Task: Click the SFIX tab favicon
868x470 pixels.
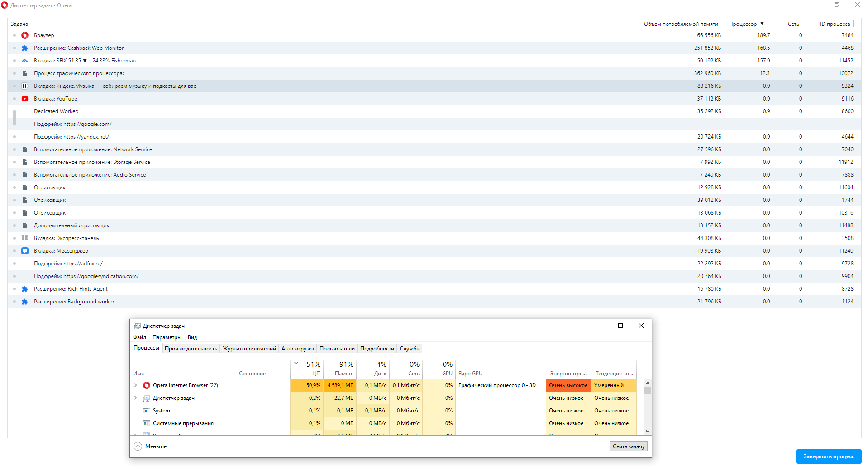Action: [x=25, y=61]
